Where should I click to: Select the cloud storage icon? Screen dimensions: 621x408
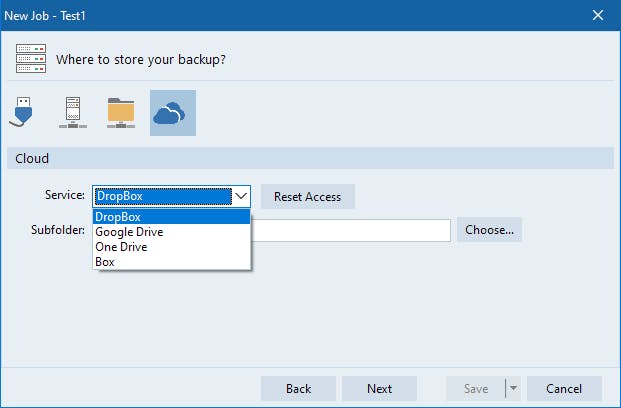point(173,113)
